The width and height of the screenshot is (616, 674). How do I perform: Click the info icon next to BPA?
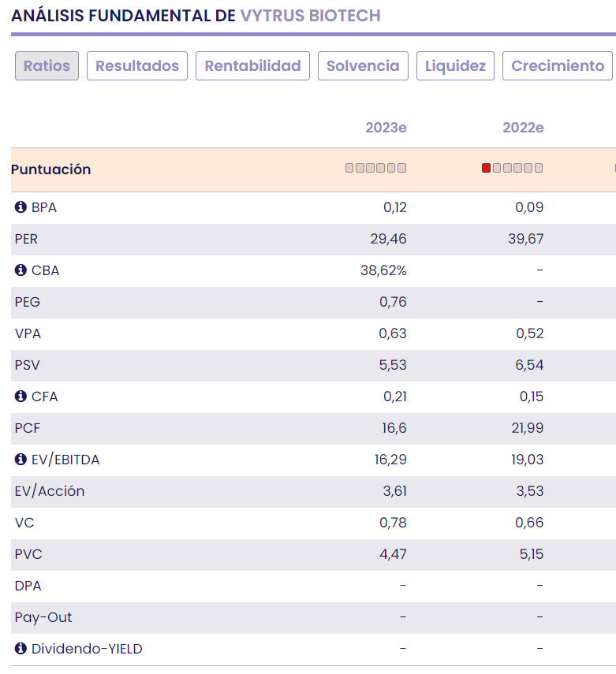point(21,208)
